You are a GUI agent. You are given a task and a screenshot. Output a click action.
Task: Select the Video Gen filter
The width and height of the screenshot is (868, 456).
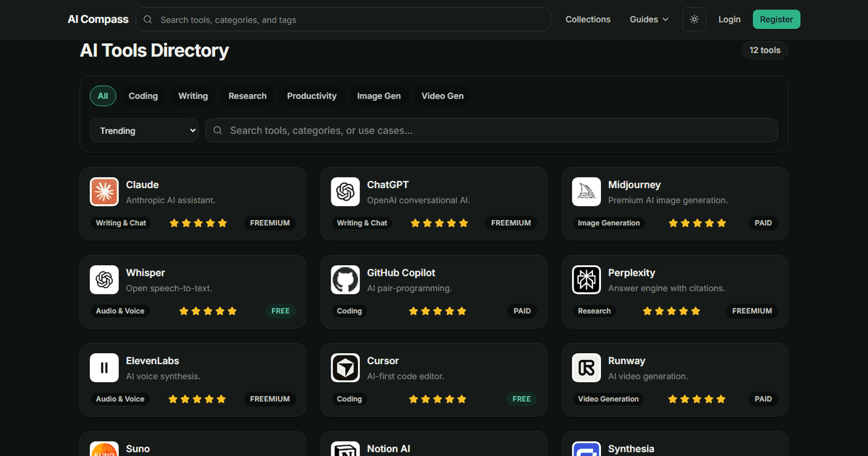coord(443,96)
